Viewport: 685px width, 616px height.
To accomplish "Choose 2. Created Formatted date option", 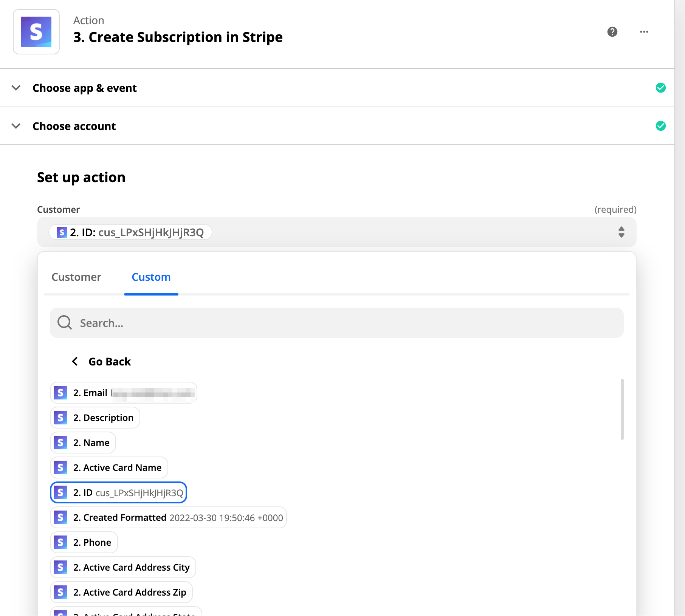I will pyautogui.click(x=168, y=517).
